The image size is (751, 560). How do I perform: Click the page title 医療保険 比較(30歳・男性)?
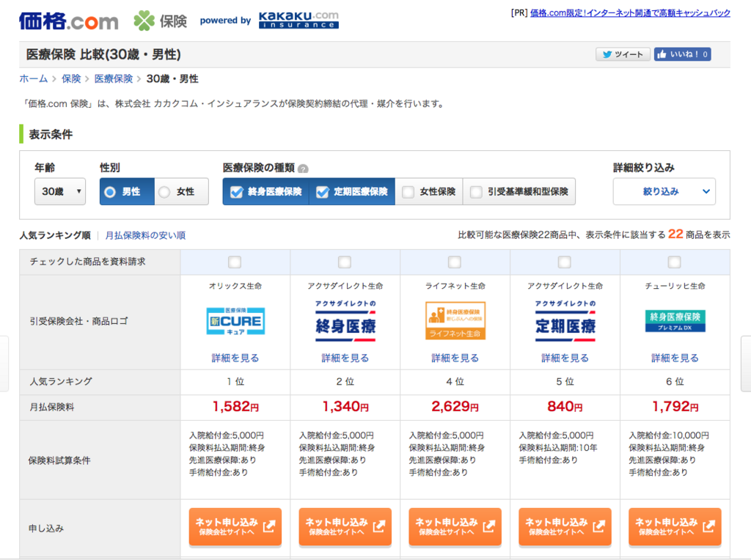click(x=103, y=54)
